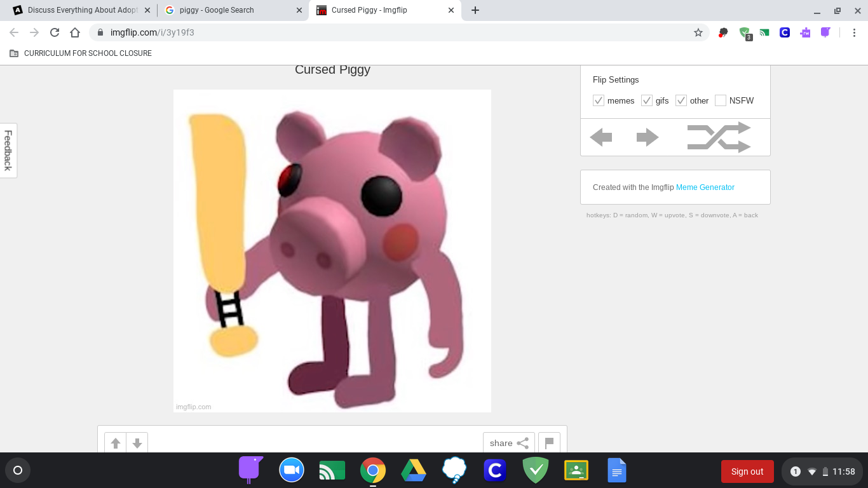Toggle the gifs checkbox
Image resolution: width=868 pixels, height=488 pixels.
(x=647, y=100)
